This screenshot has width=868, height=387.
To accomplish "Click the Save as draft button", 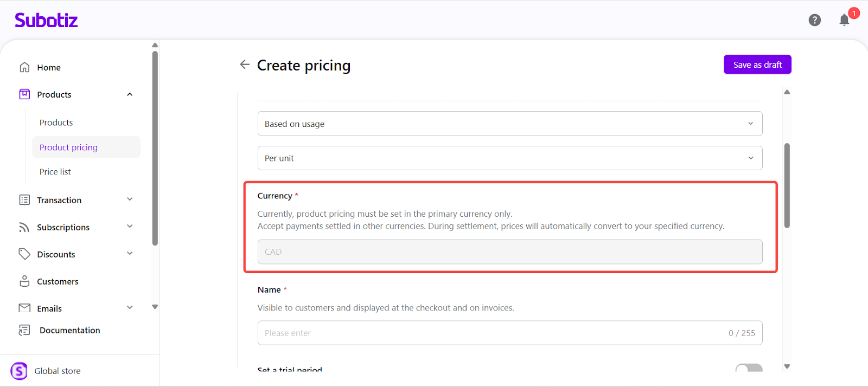I will point(757,64).
